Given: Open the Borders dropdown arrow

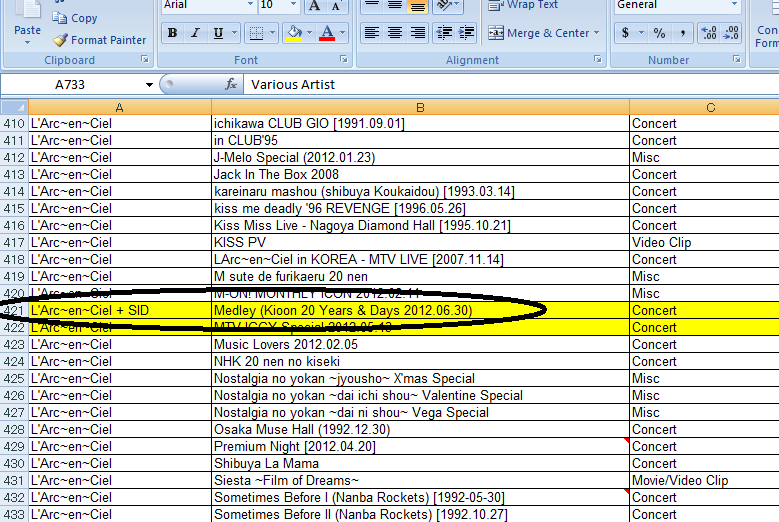Looking at the screenshot, I should pyautogui.click(x=272, y=33).
